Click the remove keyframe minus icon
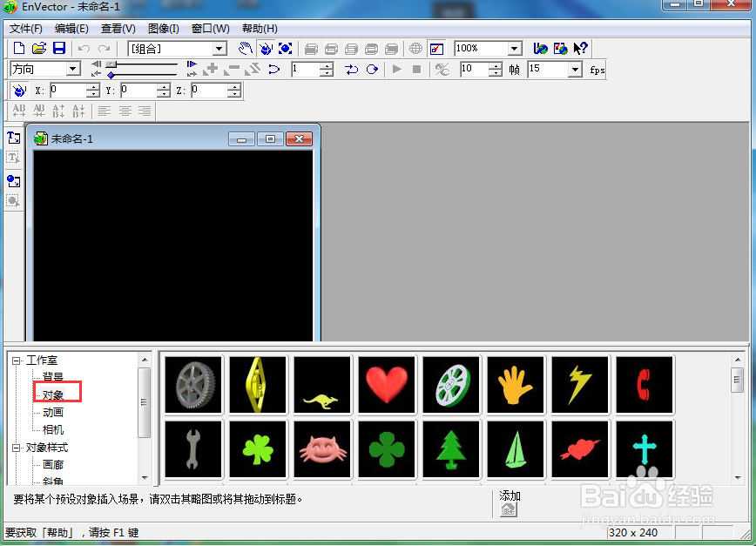The height and width of the screenshot is (546, 756). tap(232, 70)
